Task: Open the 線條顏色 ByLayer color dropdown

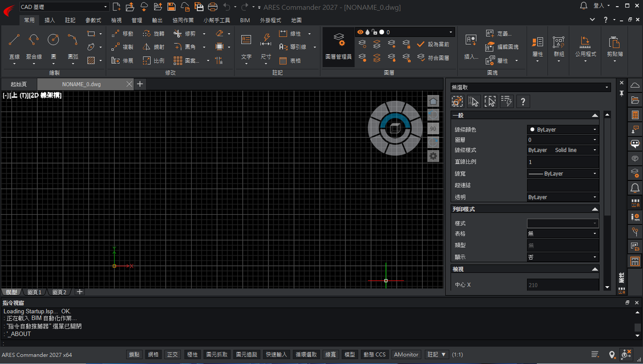Action: (x=563, y=130)
